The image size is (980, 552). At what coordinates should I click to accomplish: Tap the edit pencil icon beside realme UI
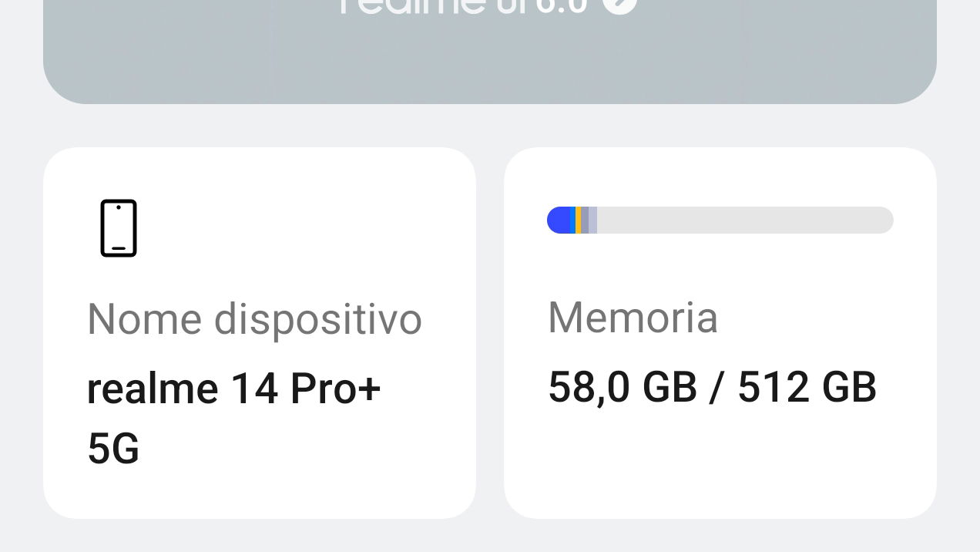(619, 6)
